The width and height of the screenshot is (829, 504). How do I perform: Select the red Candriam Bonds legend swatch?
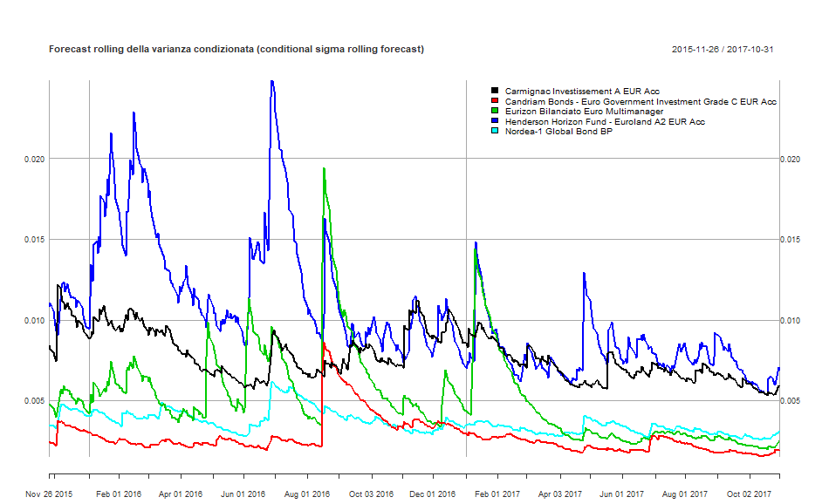pos(495,101)
